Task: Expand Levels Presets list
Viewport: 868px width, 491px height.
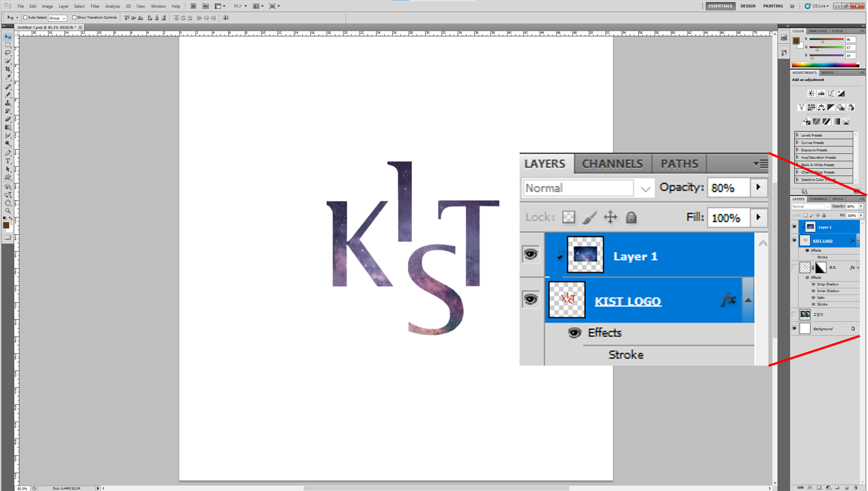Action: point(797,135)
